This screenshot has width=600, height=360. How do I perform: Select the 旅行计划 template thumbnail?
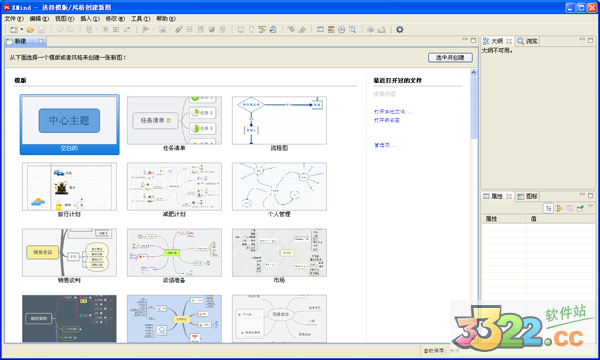[69, 186]
